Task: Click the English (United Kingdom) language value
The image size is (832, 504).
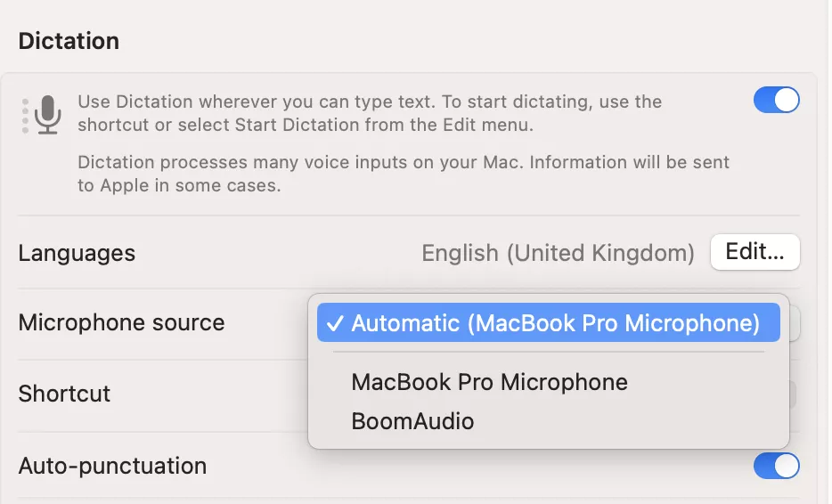Action: [x=558, y=253]
